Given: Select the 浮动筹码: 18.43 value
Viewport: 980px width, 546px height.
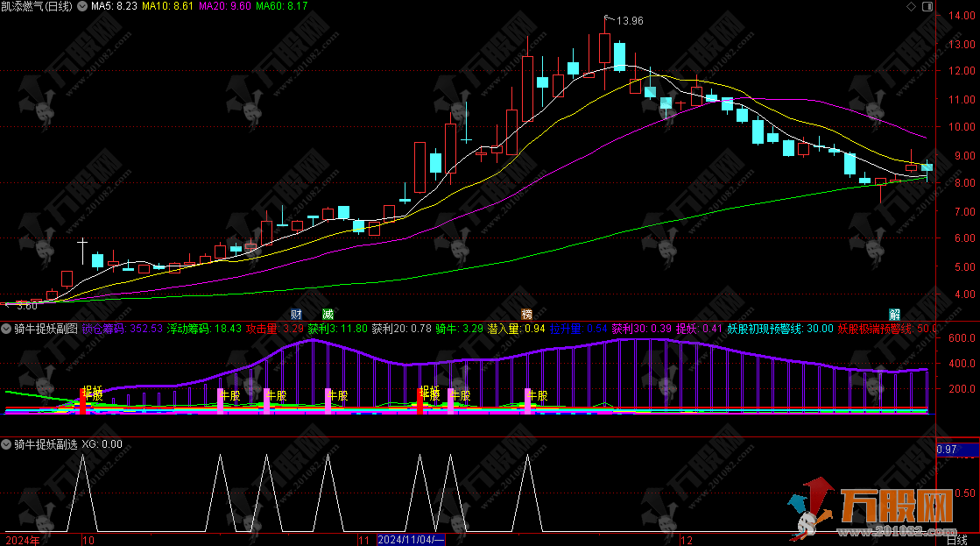Looking at the screenshot, I should pos(204,329).
